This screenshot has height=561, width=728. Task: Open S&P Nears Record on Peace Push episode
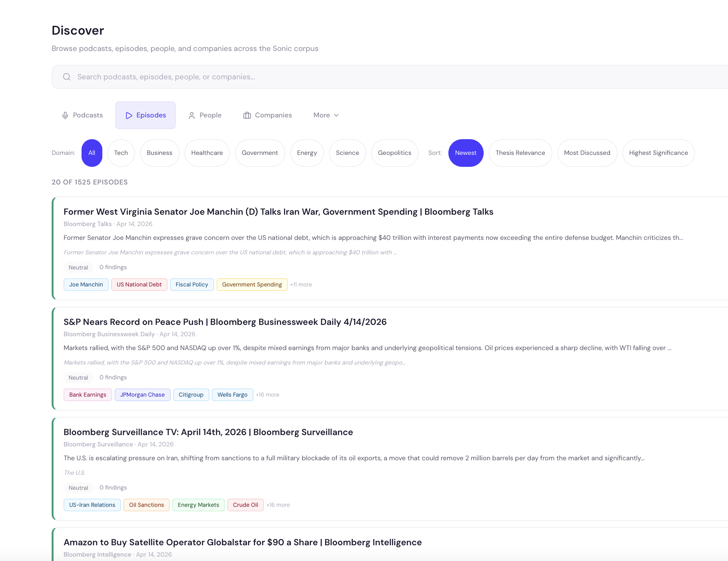225,322
